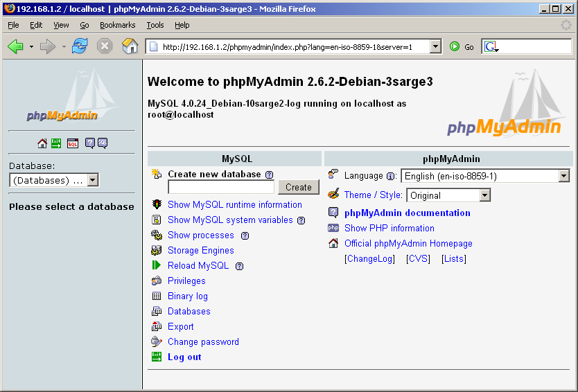Click the Create database button
The image size is (578, 392).
point(299,187)
